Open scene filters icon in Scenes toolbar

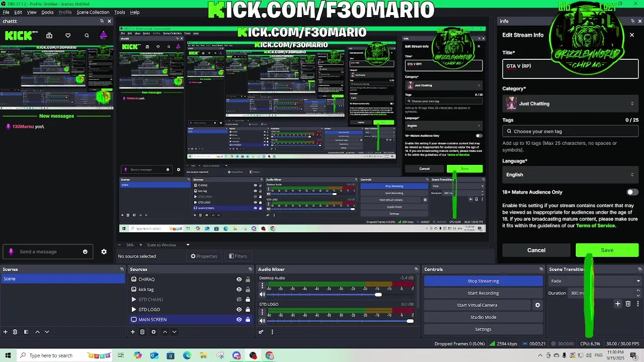point(26,332)
